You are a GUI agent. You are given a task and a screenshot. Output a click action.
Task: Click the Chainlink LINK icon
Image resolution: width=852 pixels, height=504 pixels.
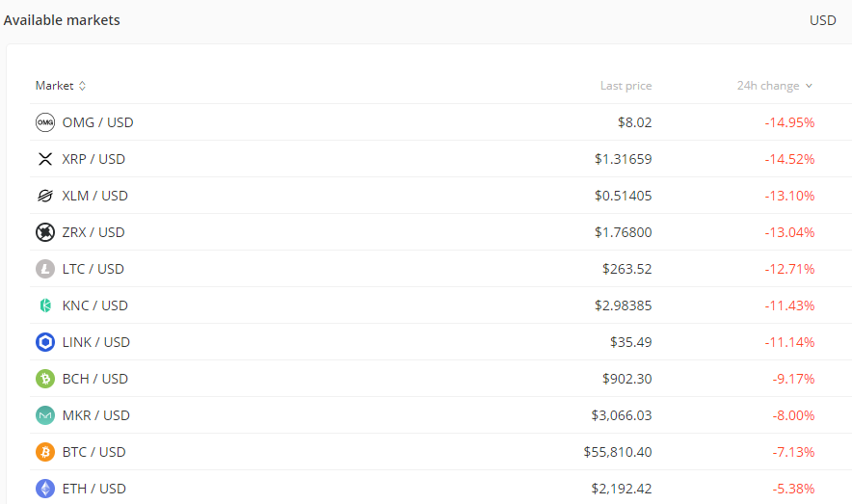click(45, 342)
